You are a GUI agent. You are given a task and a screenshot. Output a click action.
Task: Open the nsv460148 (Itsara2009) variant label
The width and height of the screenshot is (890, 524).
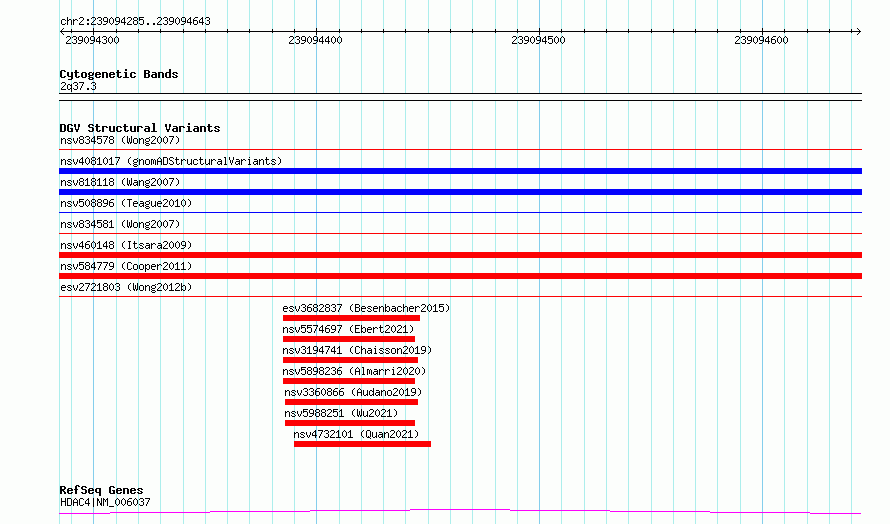tap(126, 245)
